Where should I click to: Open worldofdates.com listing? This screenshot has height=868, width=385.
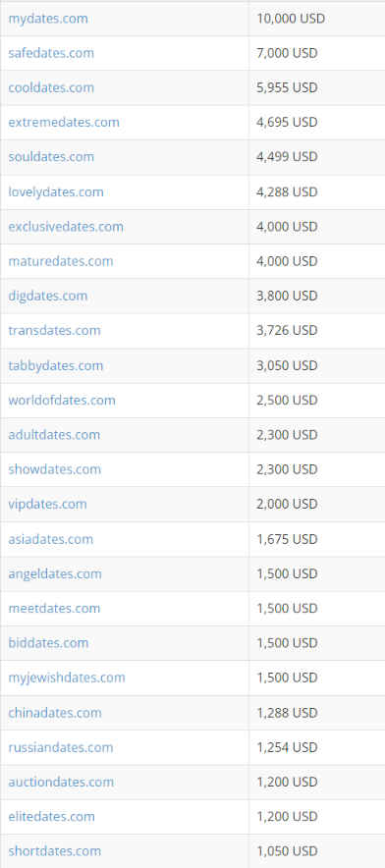62,400
